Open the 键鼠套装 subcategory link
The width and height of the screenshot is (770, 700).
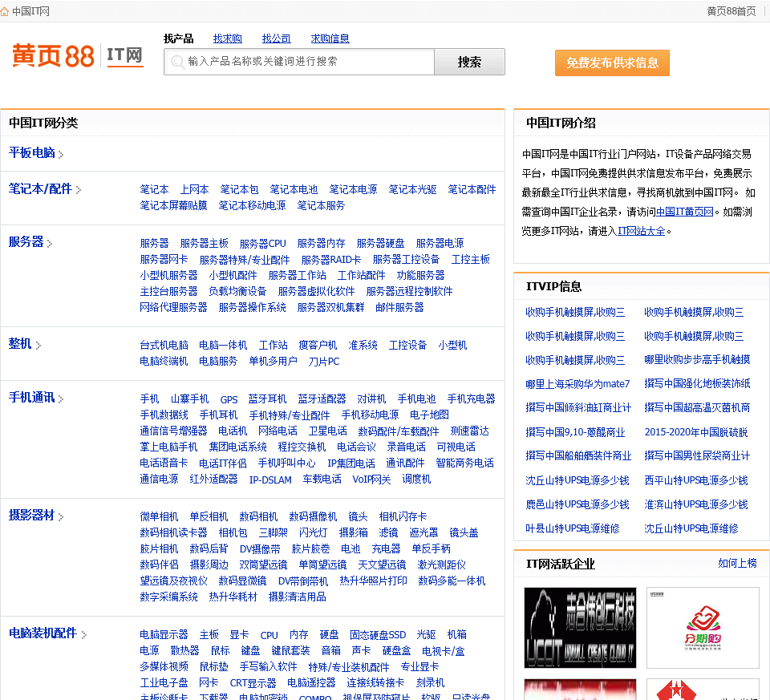click(x=290, y=651)
